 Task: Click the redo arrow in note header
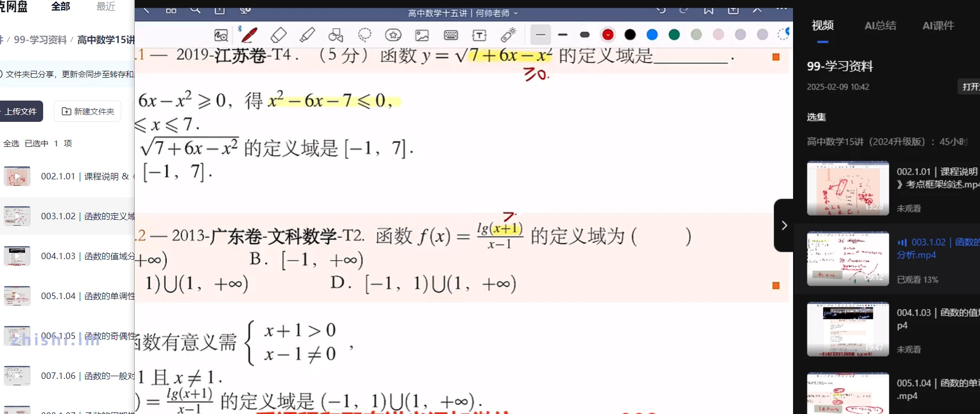[684, 10]
